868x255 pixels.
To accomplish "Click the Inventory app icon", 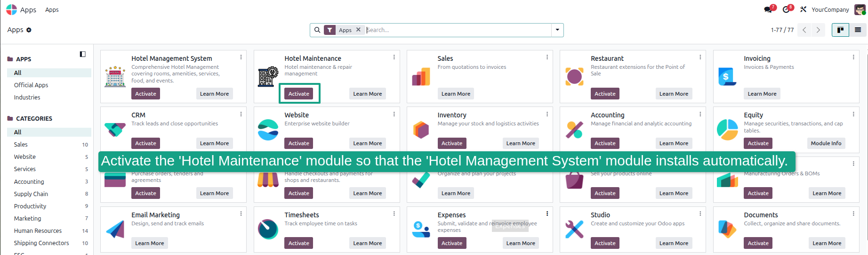I will pos(421,130).
